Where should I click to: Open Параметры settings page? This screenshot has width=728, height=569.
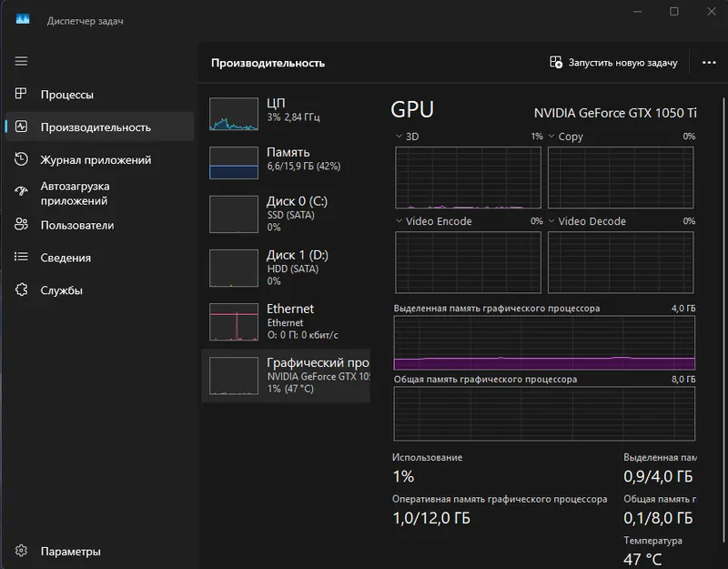[99, 552]
